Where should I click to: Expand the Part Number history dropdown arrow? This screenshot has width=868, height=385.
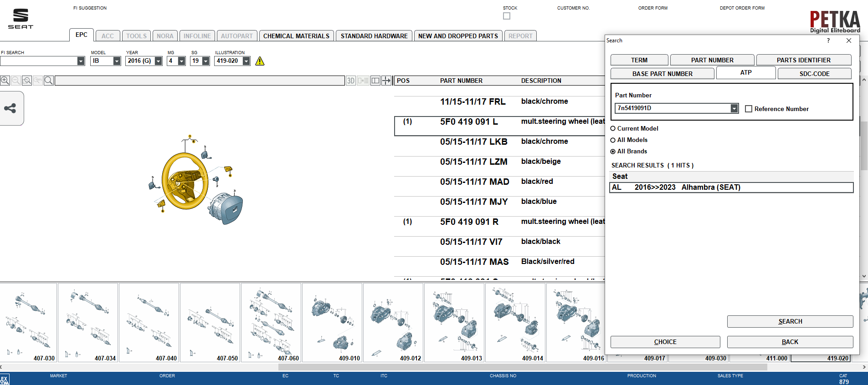(734, 108)
